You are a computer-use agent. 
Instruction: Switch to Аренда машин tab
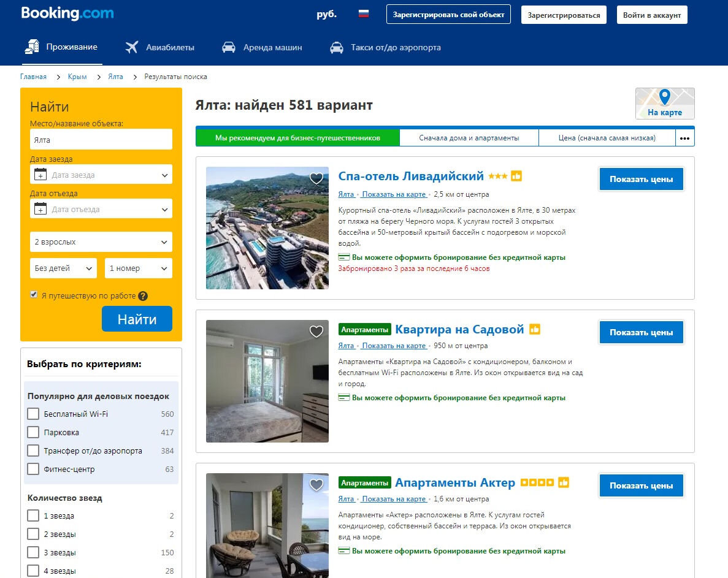(x=262, y=47)
